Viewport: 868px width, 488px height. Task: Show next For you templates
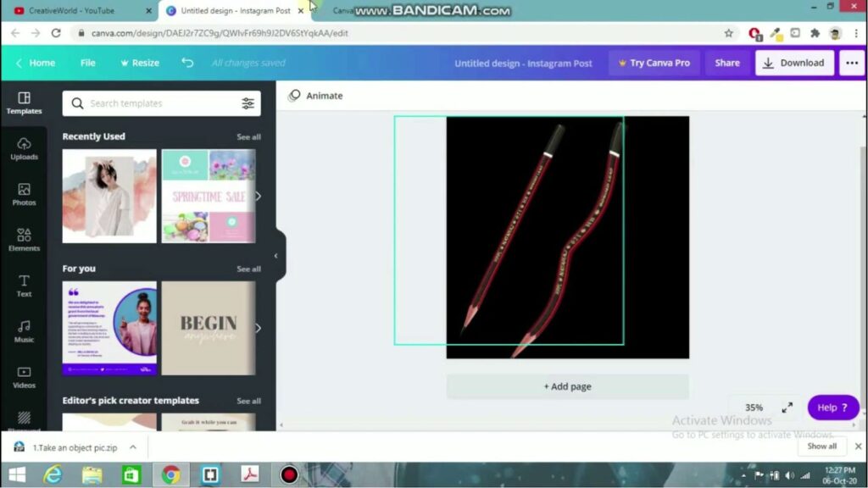point(258,328)
